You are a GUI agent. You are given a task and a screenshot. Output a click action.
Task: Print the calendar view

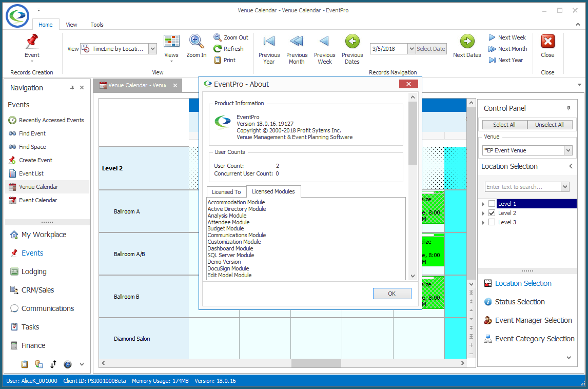225,60
